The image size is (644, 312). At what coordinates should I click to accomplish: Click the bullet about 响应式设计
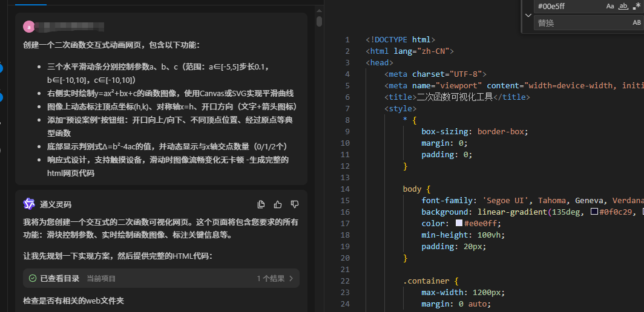coord(168,166)
